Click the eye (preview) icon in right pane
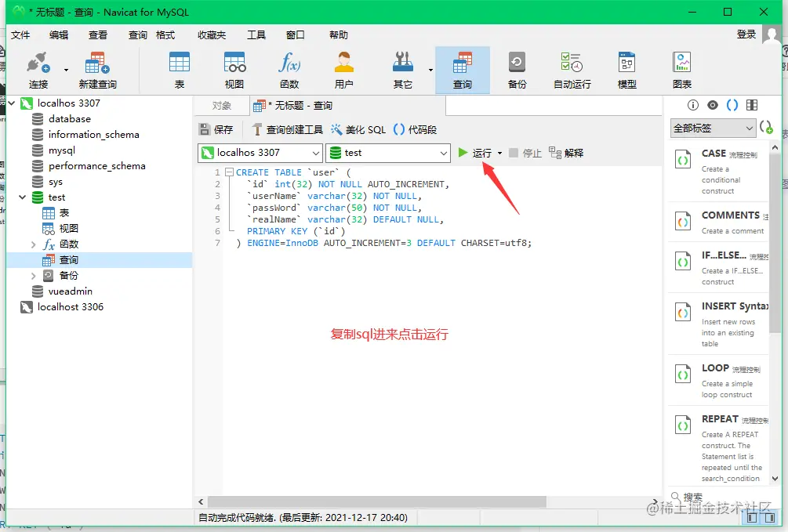Viewport: 788px width, 532px height. (713, 105)
